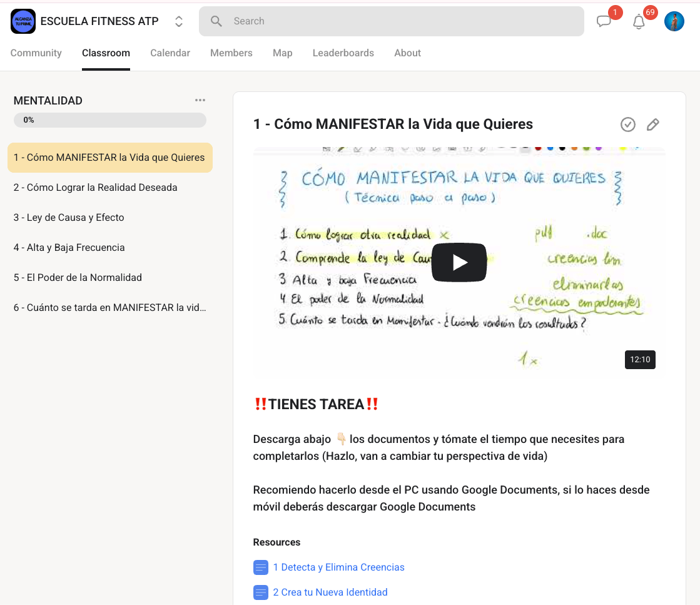Select lesson 1 - Cómo MANIFESTAR la Vida que Quieres

coord(110,158)
